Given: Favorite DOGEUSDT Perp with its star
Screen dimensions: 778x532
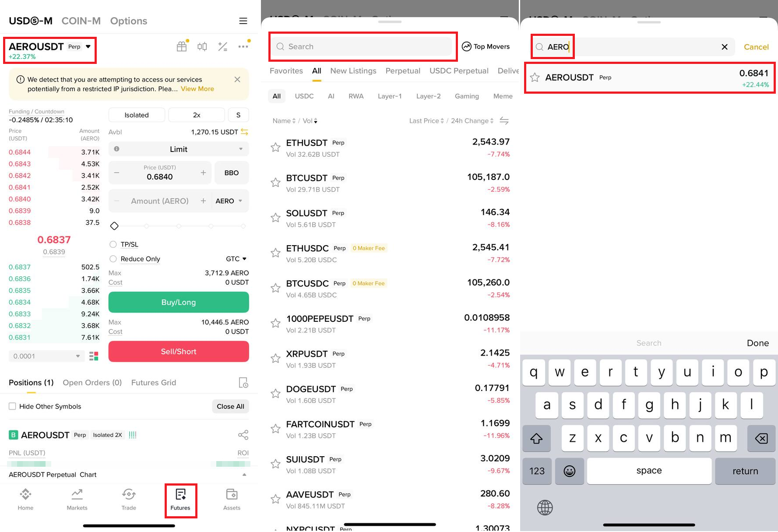Looking at the screenshot, I should point(275,394).
